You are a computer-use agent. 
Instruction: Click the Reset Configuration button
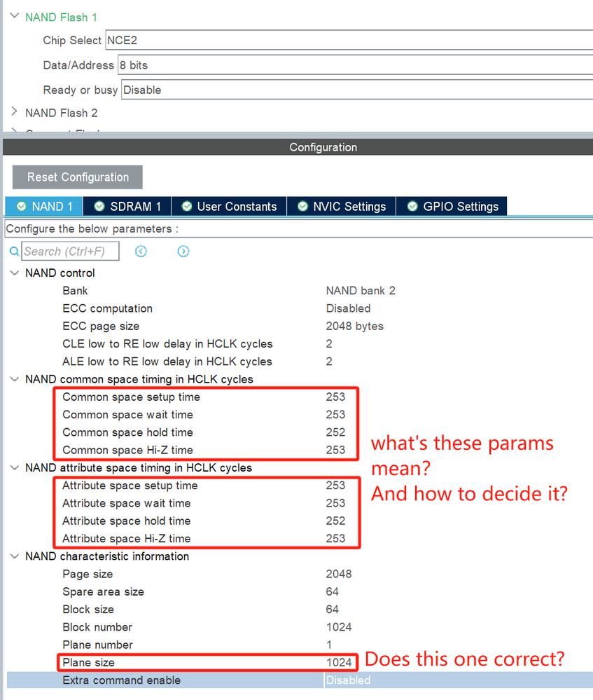coord(78,177)
